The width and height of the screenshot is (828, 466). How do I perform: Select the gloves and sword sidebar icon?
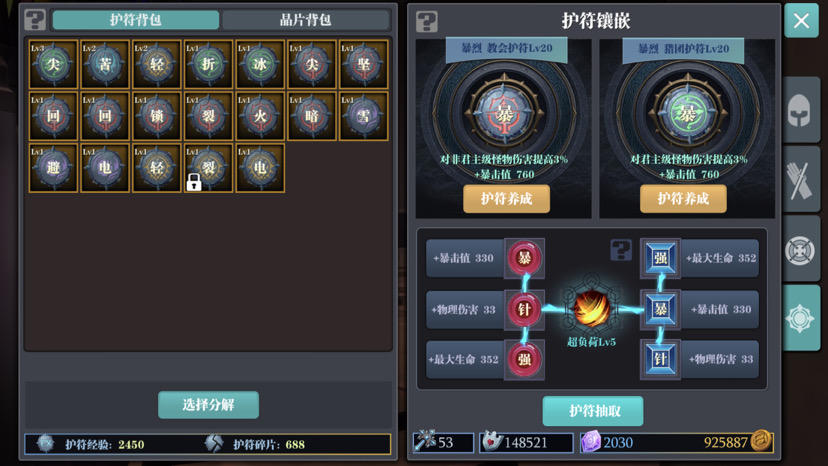point(801,179)
